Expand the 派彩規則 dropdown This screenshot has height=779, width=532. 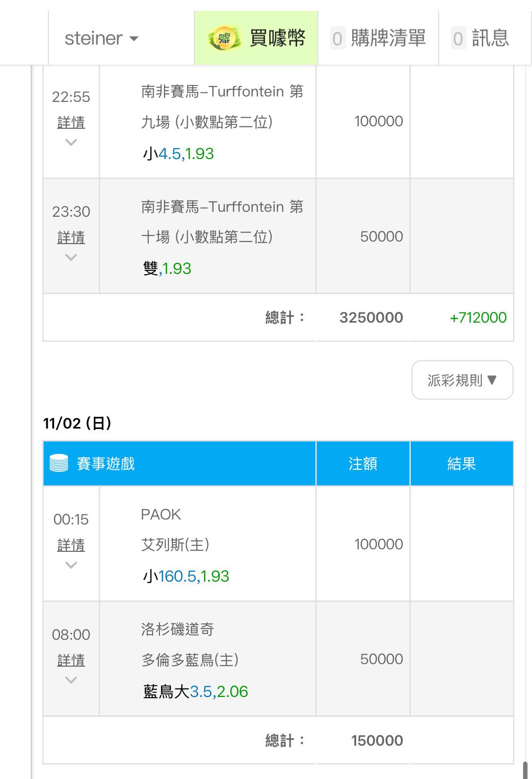(462, 380)
